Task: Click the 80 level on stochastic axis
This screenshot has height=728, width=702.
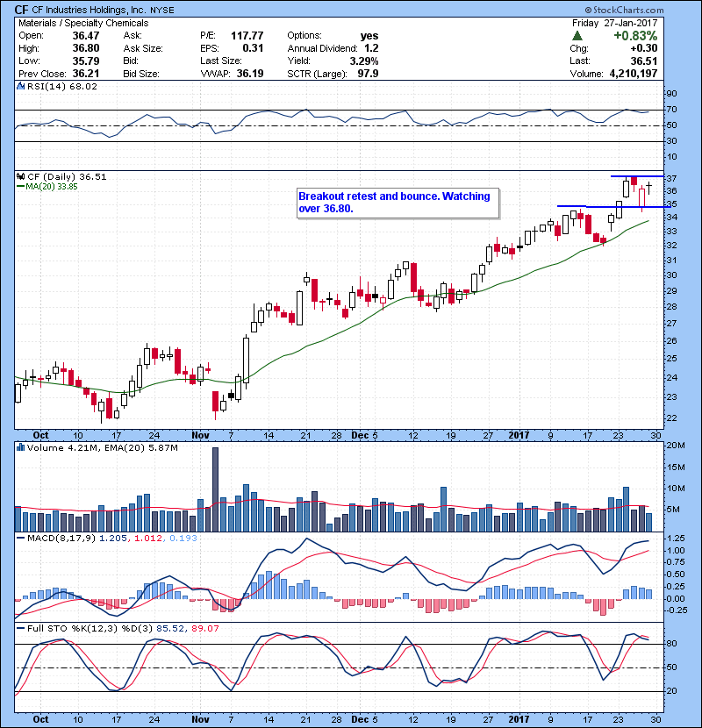Action: click(672, 644)
